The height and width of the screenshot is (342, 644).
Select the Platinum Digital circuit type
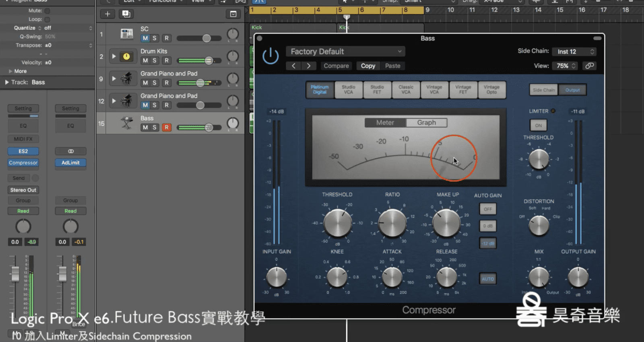[320, 90]
